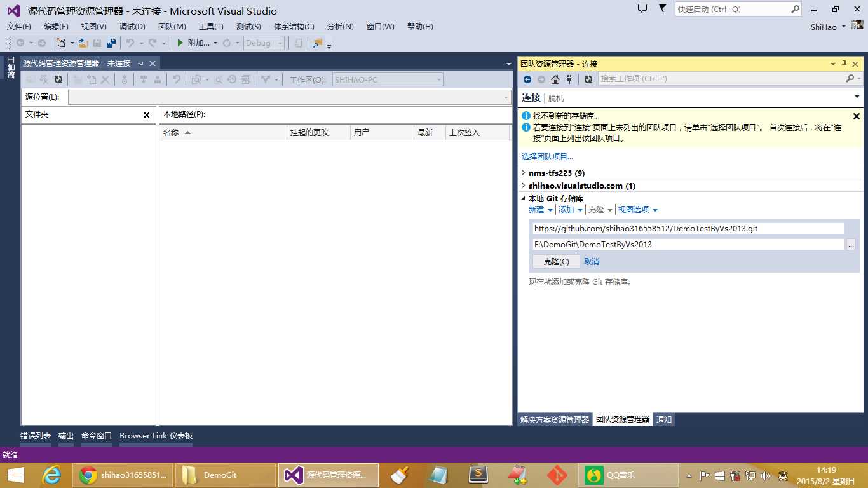
Task: Open the 错误列表 tab
Action: pos(36,436)
